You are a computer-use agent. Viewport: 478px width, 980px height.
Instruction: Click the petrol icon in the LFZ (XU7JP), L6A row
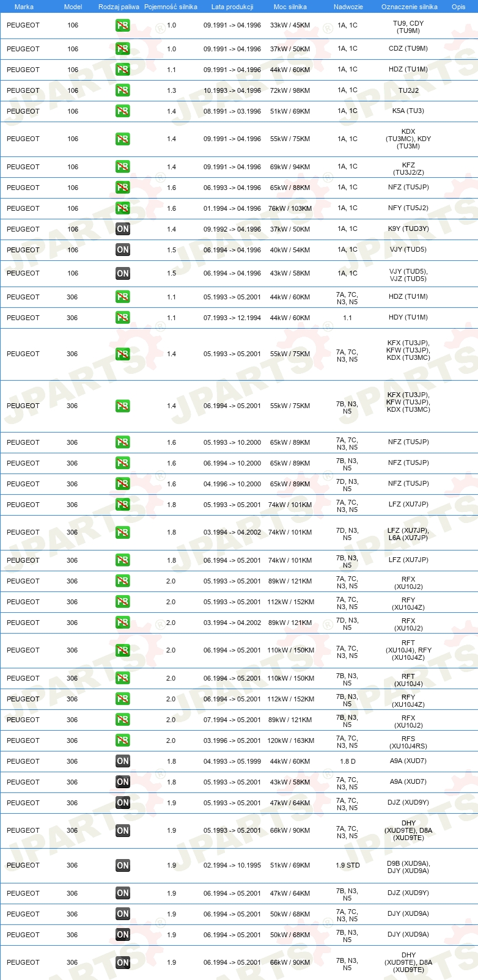[x=123, y=532]
